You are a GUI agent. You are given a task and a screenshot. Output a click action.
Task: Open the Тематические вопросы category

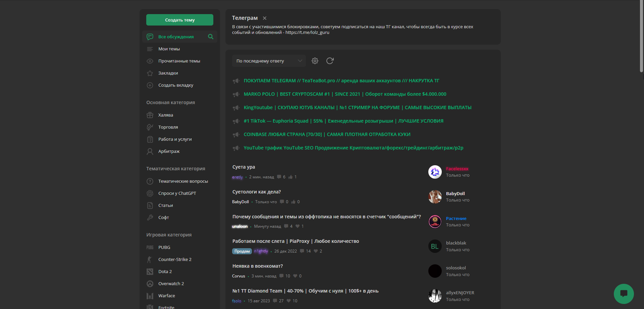coord(183,181)
